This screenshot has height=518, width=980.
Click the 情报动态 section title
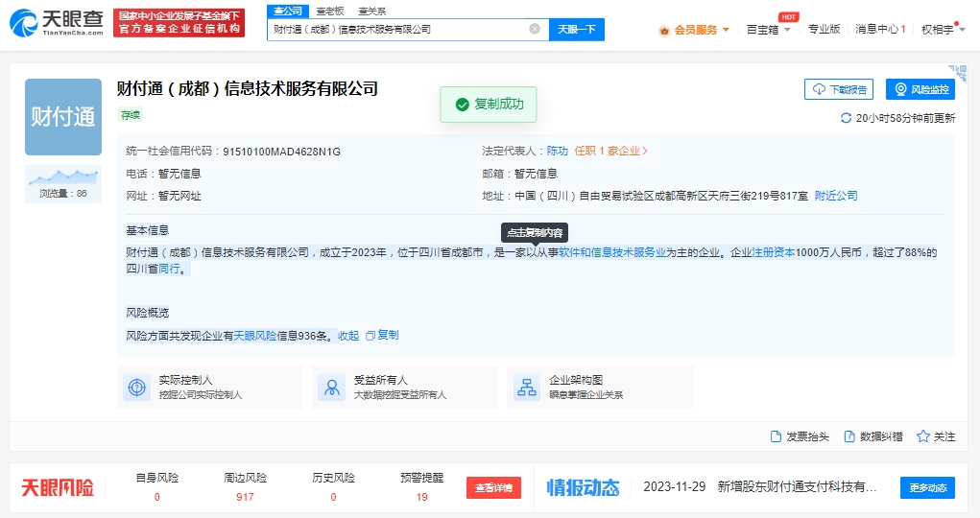point(584,487)
